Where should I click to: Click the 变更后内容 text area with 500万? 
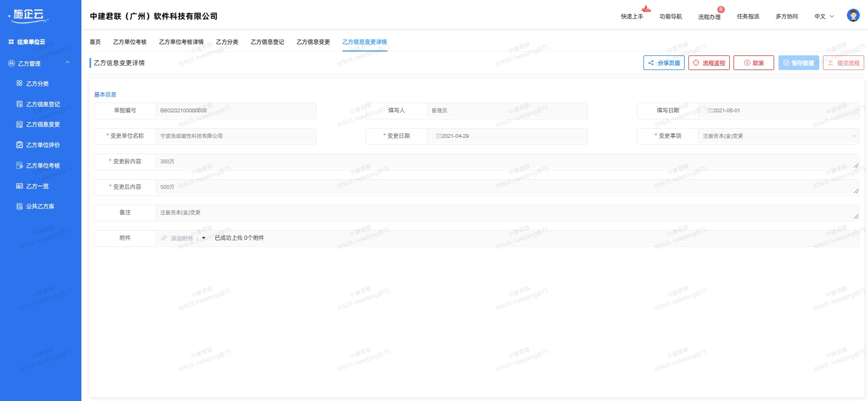click(x=507, y=187)
